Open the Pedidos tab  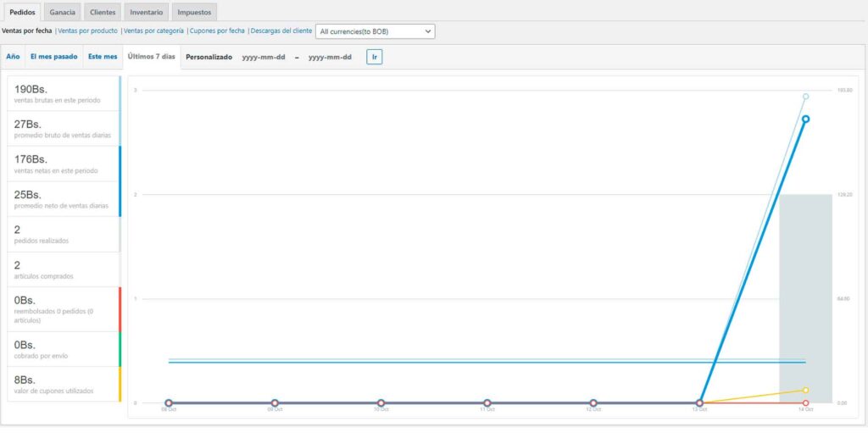coord(22,12)
